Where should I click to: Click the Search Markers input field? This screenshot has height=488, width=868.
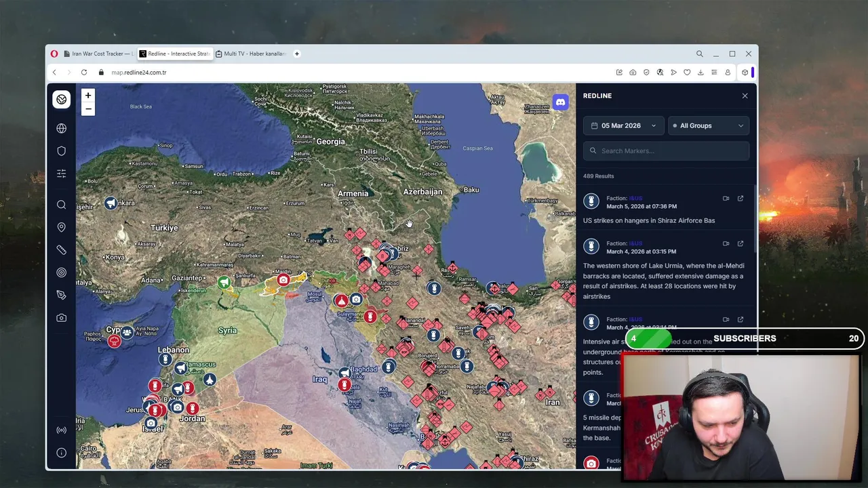(x=666, y=151)
